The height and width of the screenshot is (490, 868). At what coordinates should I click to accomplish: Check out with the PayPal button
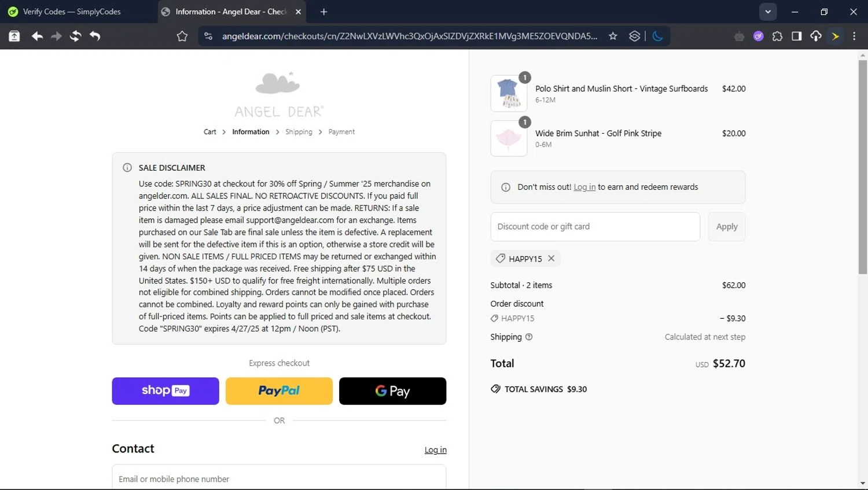pos(279,391)
